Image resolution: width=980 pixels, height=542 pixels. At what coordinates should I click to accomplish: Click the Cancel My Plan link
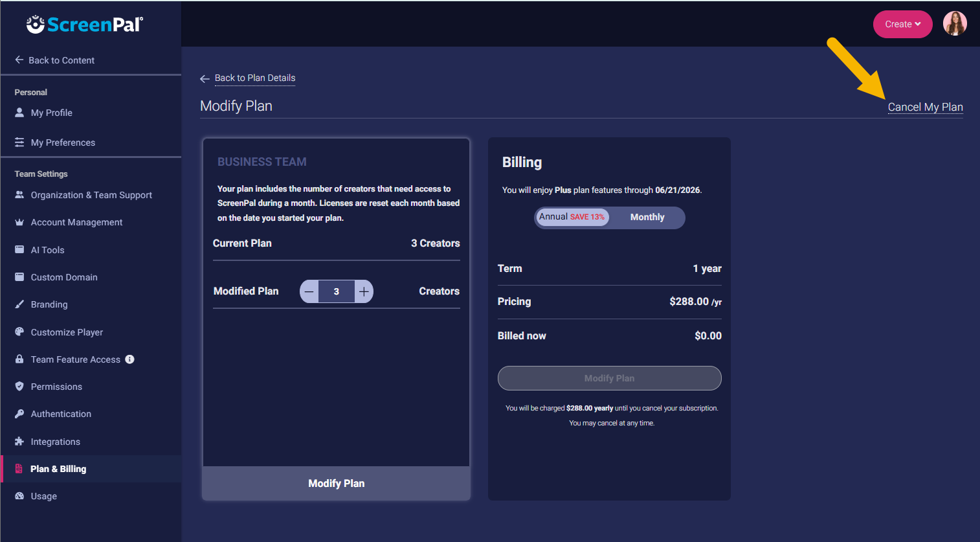[925, 107]
